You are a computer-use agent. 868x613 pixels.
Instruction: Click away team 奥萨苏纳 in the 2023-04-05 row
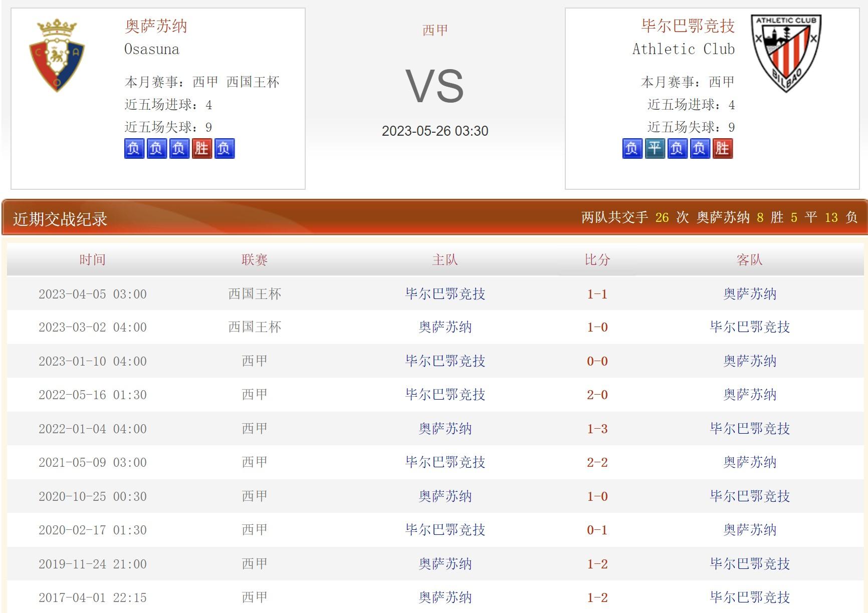(x=750, y=294)
